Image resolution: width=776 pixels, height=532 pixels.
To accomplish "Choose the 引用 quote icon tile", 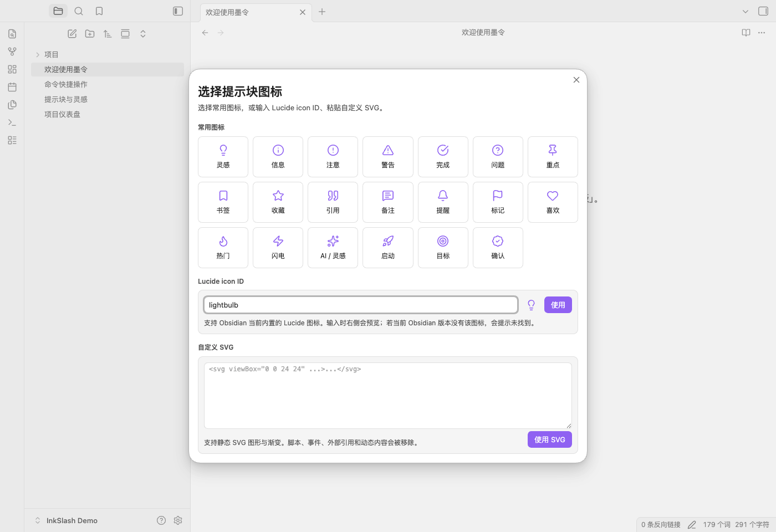I will tap(333, 202).
